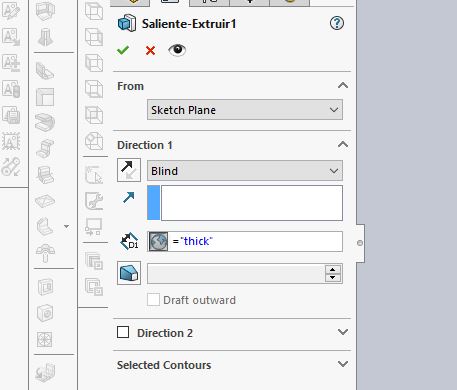Click the direction of extrusion selection box
This screenshot has height=390, width=457.
pyautogui.click(x=245, y=203)
